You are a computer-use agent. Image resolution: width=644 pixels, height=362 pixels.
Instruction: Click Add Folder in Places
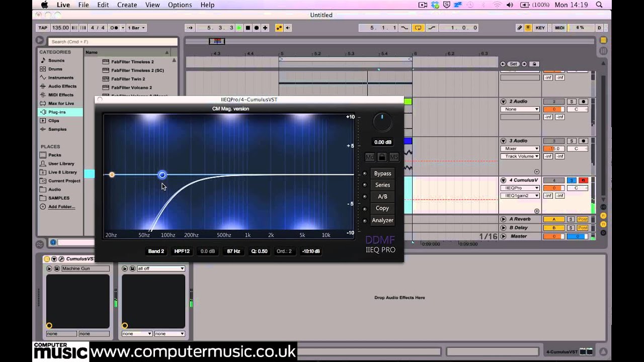click(x=61, y=207)
